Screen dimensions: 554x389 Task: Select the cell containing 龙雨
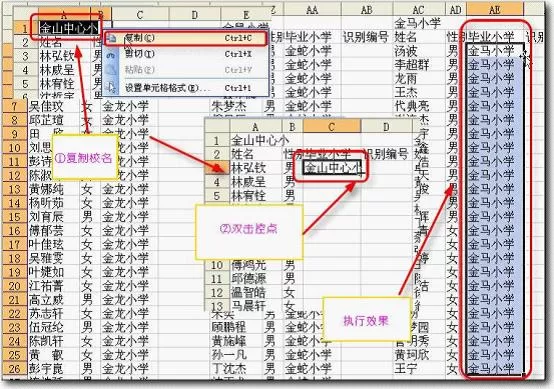[x=419, y=78]
